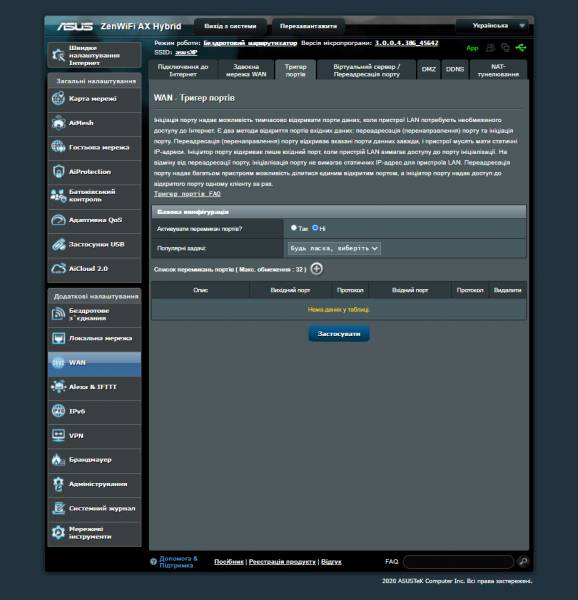
Task: Expand the popular applications dropdown
Action: pos(334,248)
